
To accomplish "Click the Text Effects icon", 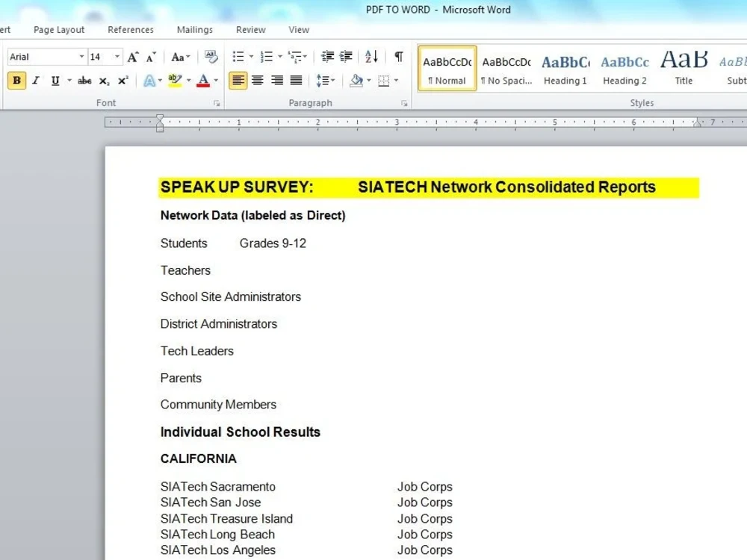I will pyautogui.click(x=149, y=81).
